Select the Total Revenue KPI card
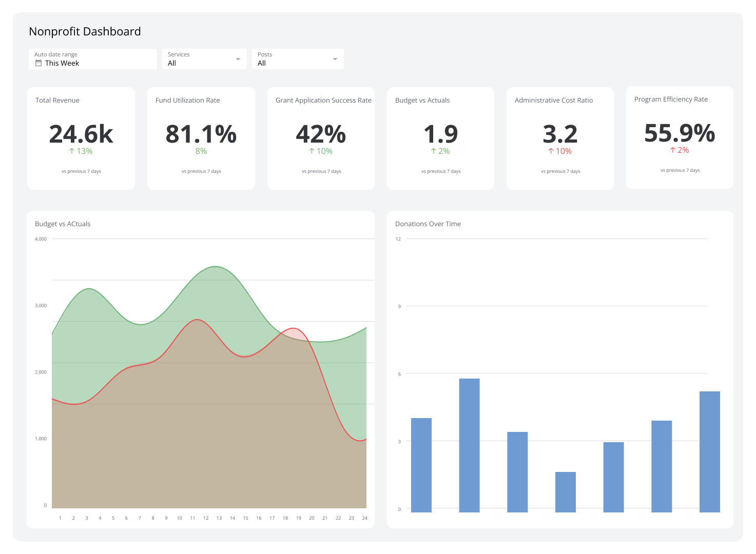 coord(81,137)
